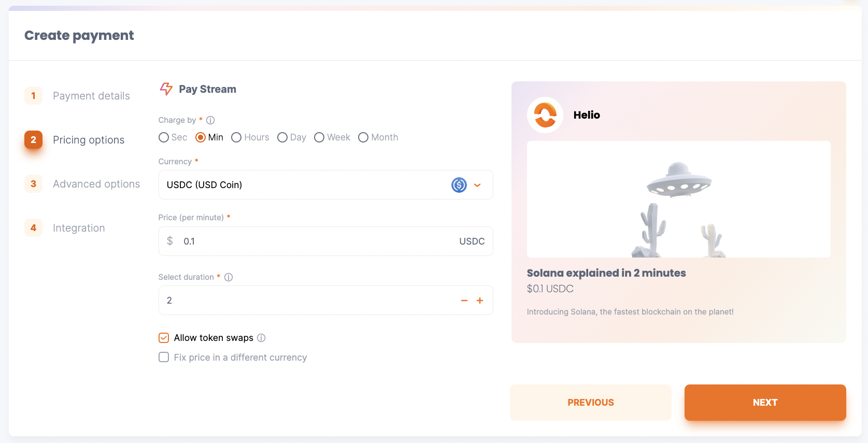Click the Charge by info icon
Screen dimensions: 868x443
point(210,120)
